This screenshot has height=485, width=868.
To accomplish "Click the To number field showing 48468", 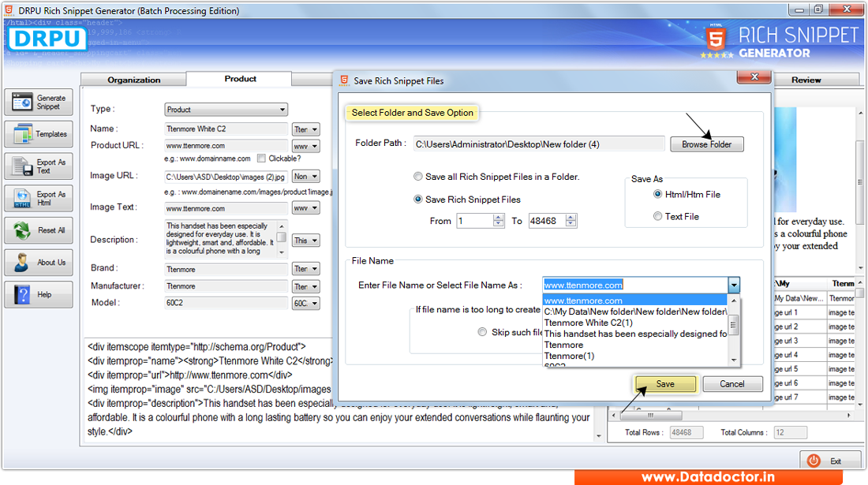I will click(547, 221).
